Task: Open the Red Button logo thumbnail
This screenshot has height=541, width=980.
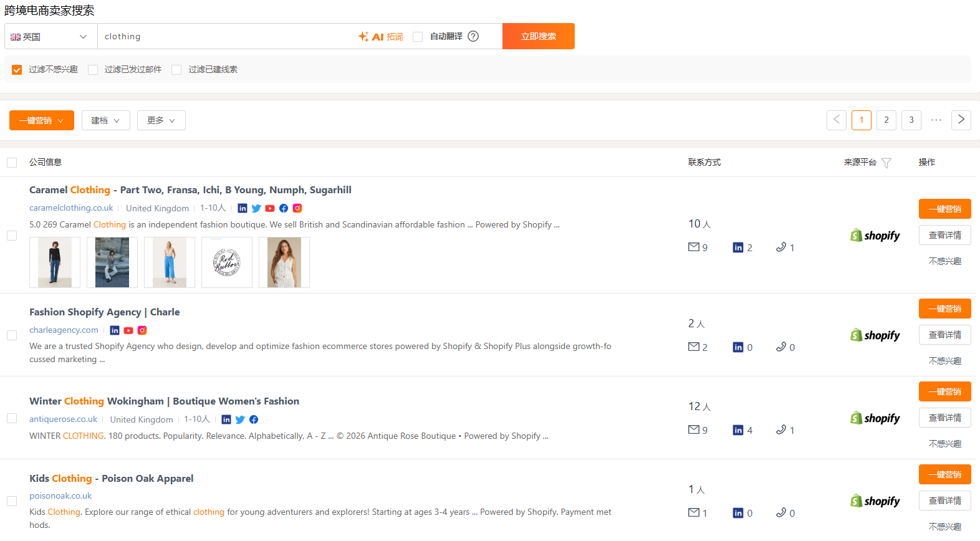Action: click(227, 262)
